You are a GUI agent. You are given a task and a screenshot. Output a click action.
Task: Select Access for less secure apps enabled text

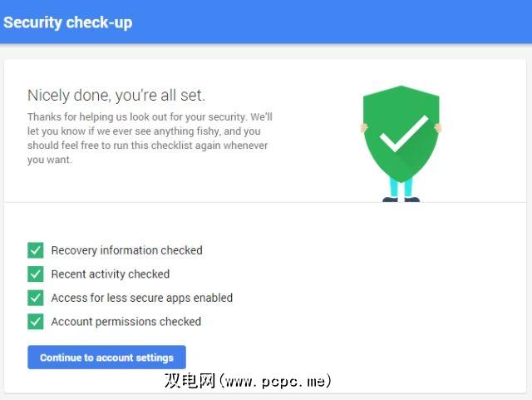(x=141, y=298)
